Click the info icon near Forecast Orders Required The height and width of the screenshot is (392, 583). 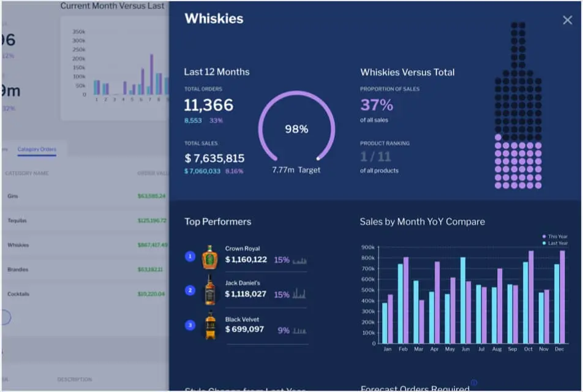pyautogui.click(x=473, y=383)
